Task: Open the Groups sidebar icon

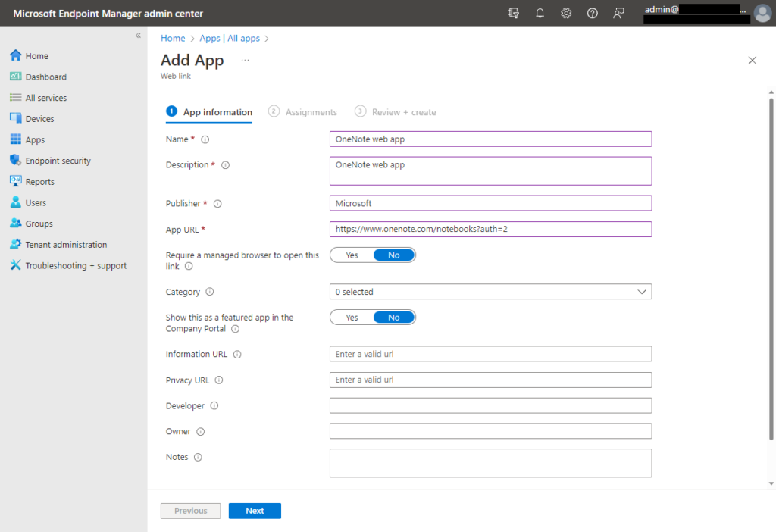Action: (16, 224)
